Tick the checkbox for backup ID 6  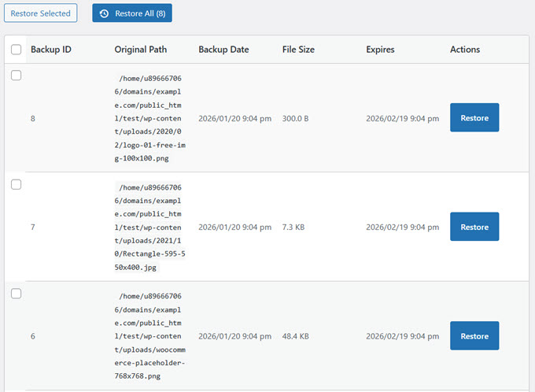point(17,294)
